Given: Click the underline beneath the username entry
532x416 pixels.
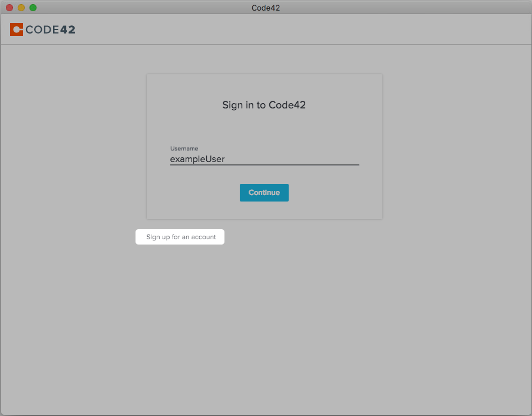Looking at the screenshot, I should click(x=264, y=165).
